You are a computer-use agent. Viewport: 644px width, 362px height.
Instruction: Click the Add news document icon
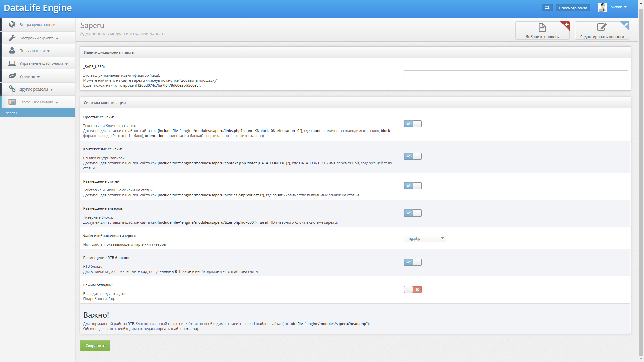[x=542, y=27]
